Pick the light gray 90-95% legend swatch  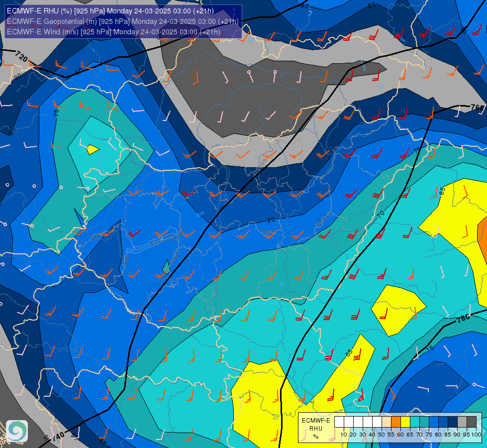pos(462,422)
